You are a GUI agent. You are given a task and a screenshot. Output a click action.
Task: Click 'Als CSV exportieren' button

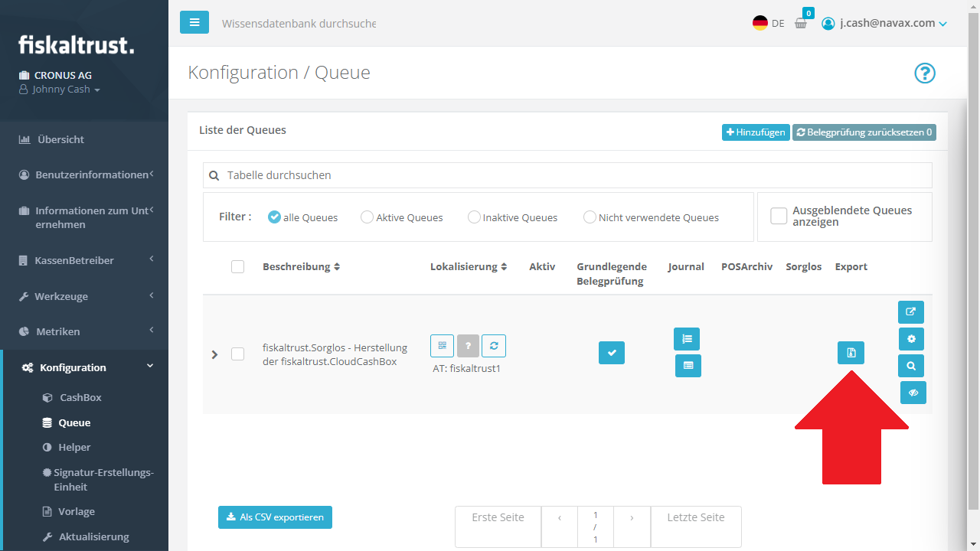[275, 517]
